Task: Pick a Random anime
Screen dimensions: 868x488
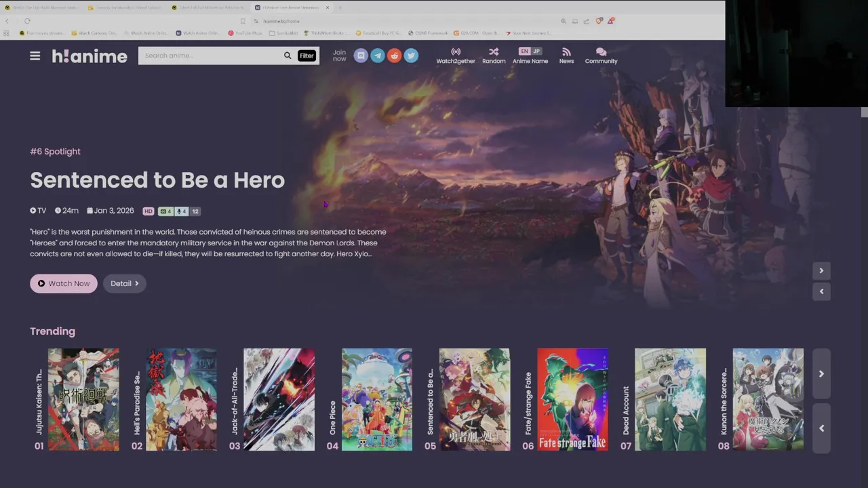Action: coord(494,56)
